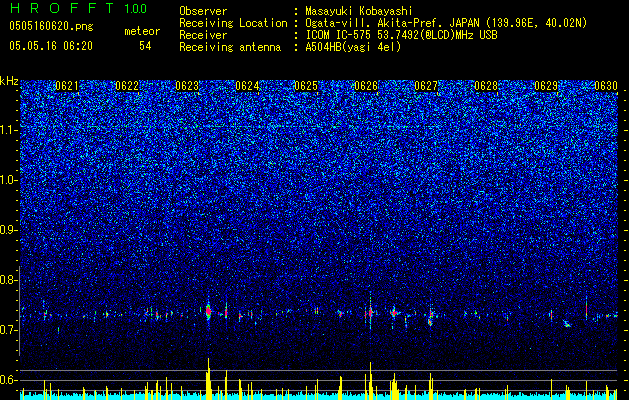Click the meteor count value 54
Screen dimensions: 629x400
coord(145,46)
